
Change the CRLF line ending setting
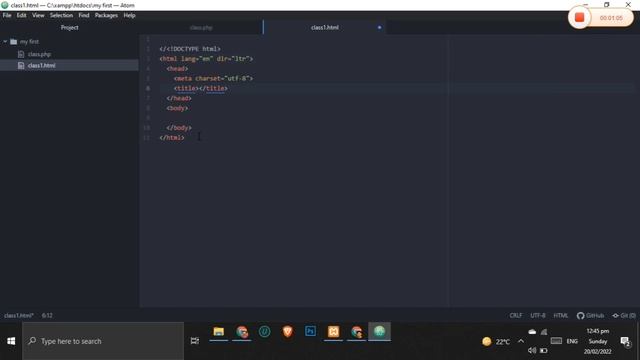[x=516, y=316]
